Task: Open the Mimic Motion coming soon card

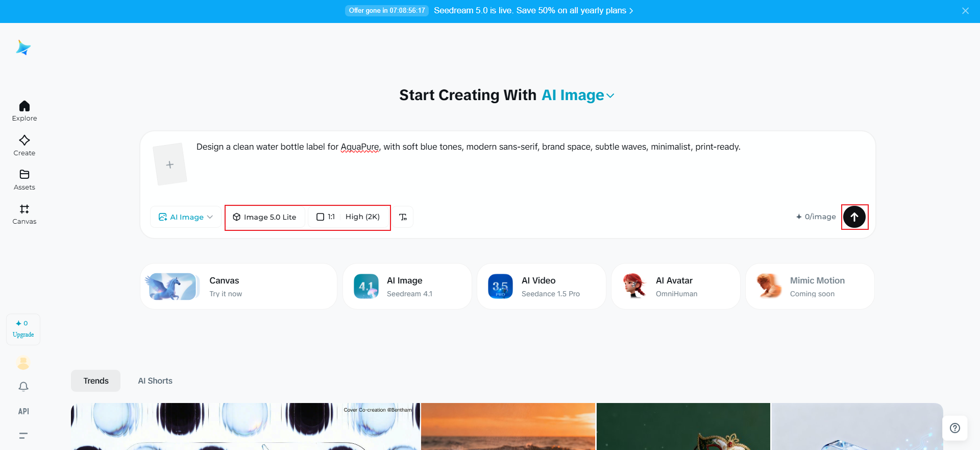Action: point(810,287)
